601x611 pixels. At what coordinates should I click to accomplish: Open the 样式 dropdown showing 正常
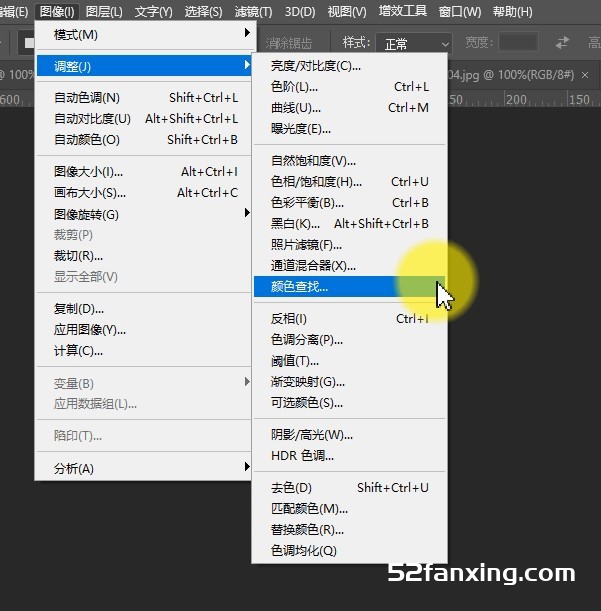point(414,44)
